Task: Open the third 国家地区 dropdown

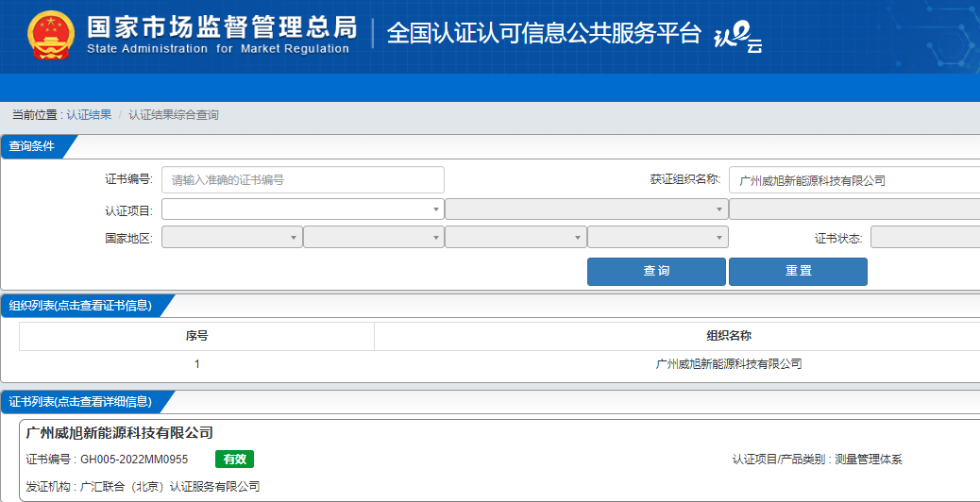Action: click(x=515, y=237)
